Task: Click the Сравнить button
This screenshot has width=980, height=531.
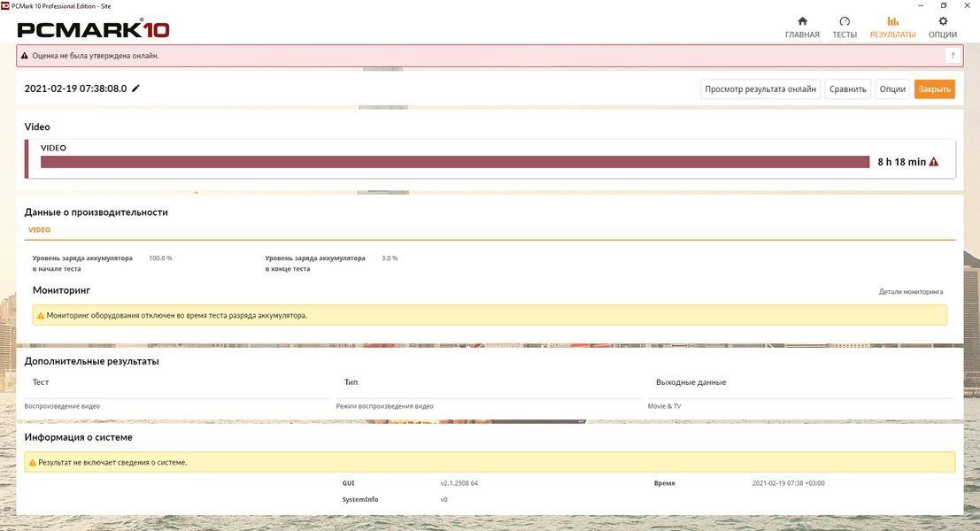Action: (x=847, y=89)
